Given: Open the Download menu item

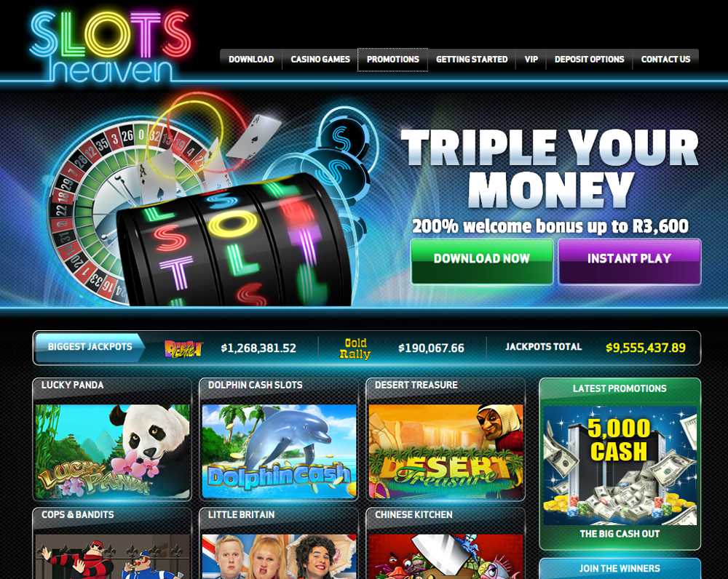Looking at the screenshot, I should coord(251,60).
